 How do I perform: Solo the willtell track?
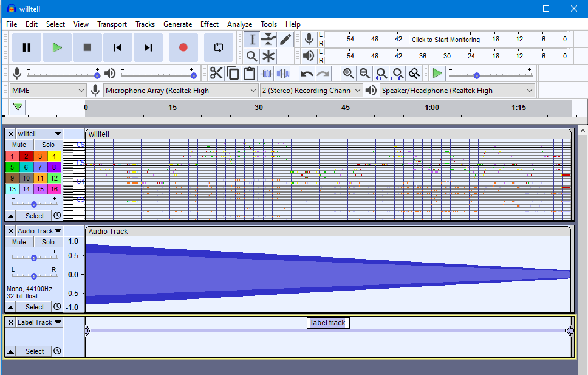(x=48, y=145)
